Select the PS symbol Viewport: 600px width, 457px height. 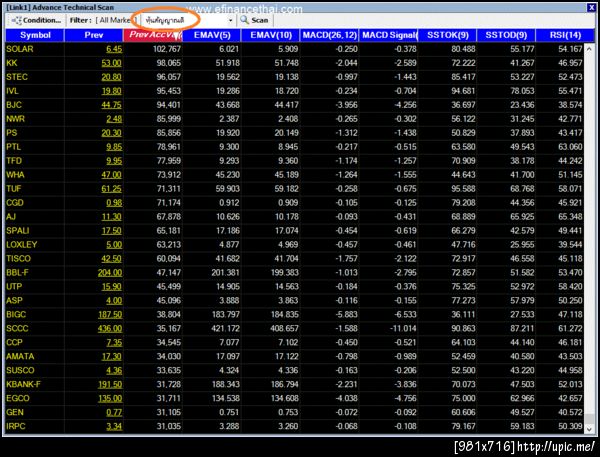click(11, 133)
